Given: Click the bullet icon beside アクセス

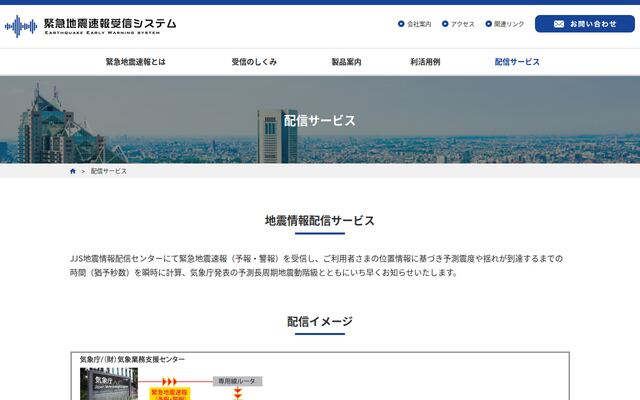Looking at the screenshot, I should (445, 24).
